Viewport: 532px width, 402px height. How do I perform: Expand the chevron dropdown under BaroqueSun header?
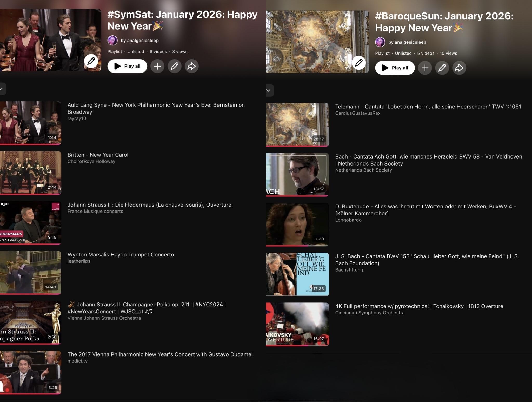click(x=269, y=90)
